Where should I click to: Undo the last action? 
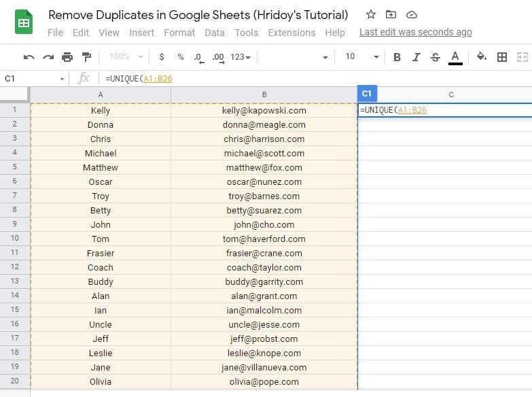tap(29, 57)
